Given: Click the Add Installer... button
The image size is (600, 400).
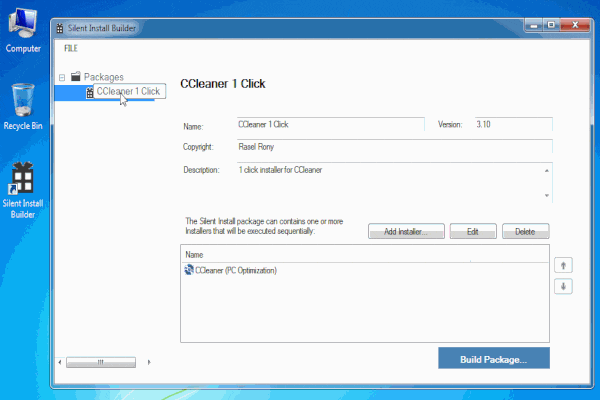Looking at the screenshot, I should tap(406, 231).
